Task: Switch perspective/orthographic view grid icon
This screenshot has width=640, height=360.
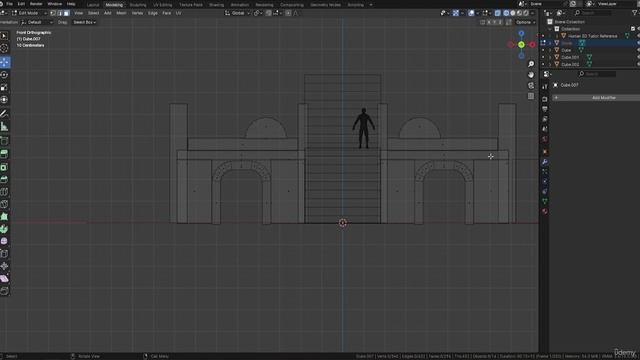Action: click(x=531, y=96)
